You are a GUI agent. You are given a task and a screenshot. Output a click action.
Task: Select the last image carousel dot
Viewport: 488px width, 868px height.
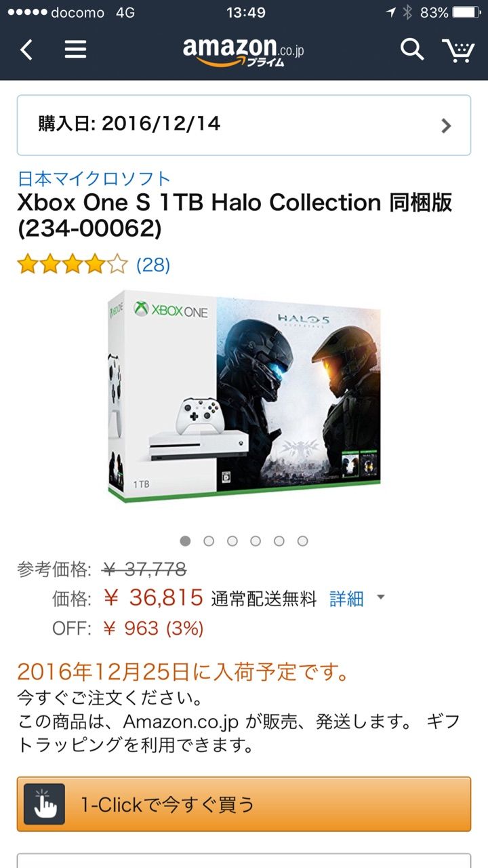click(302, 540)
